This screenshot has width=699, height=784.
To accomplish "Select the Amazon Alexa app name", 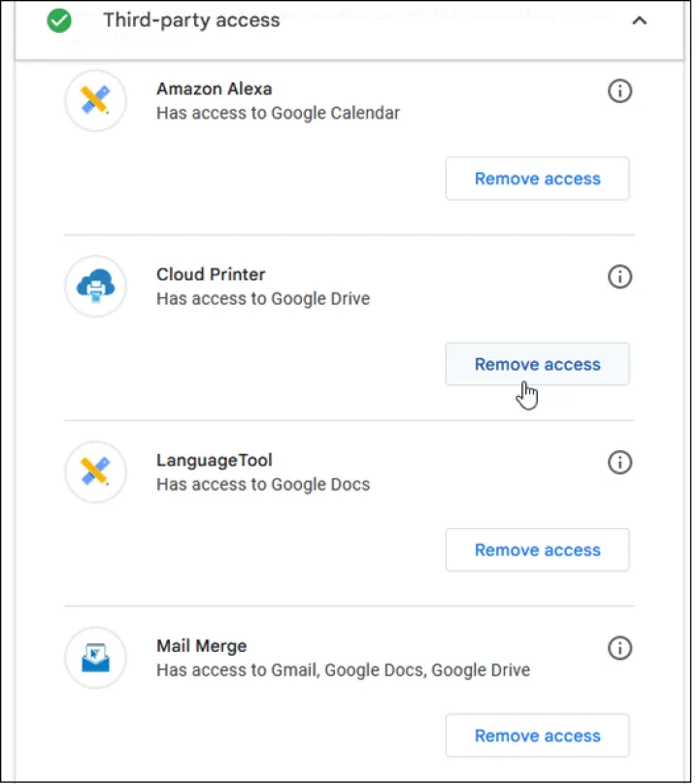I will coord(214,89).
